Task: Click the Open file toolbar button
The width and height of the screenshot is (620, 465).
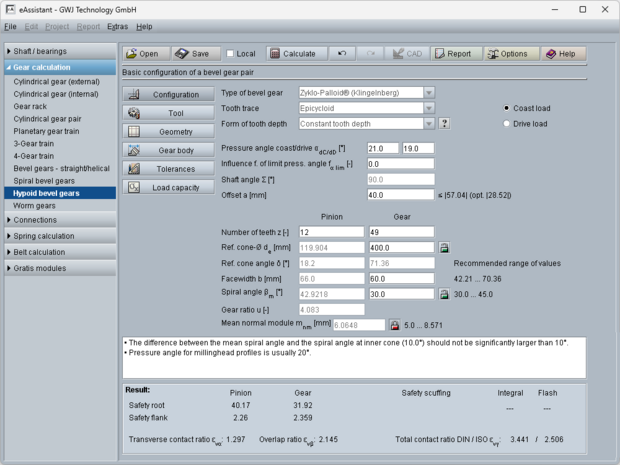Action: point(145,53)
